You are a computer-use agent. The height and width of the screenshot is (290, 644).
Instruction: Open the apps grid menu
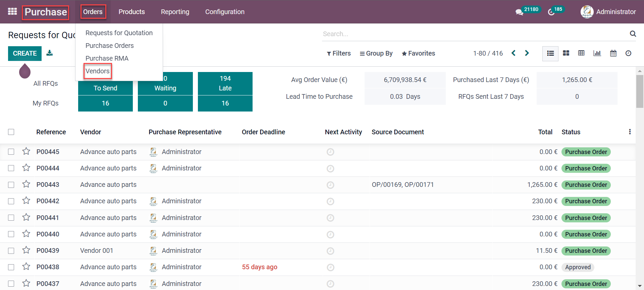point(12,12)
